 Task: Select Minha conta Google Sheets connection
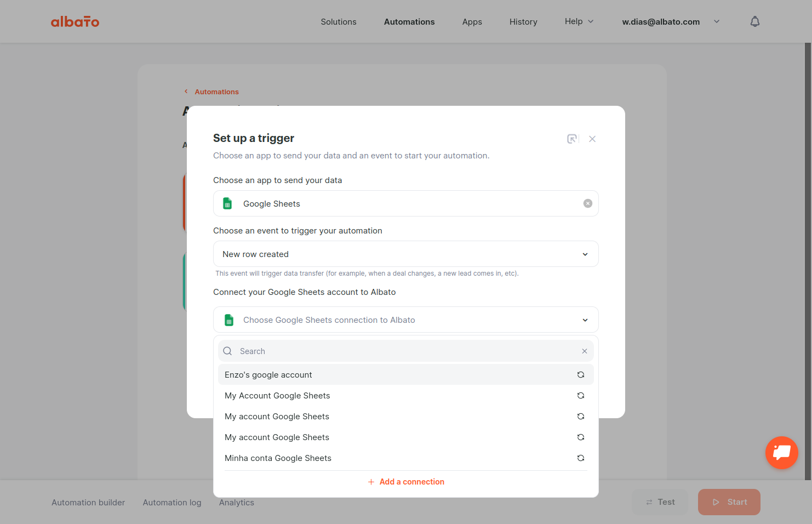[x=406, y=458]
